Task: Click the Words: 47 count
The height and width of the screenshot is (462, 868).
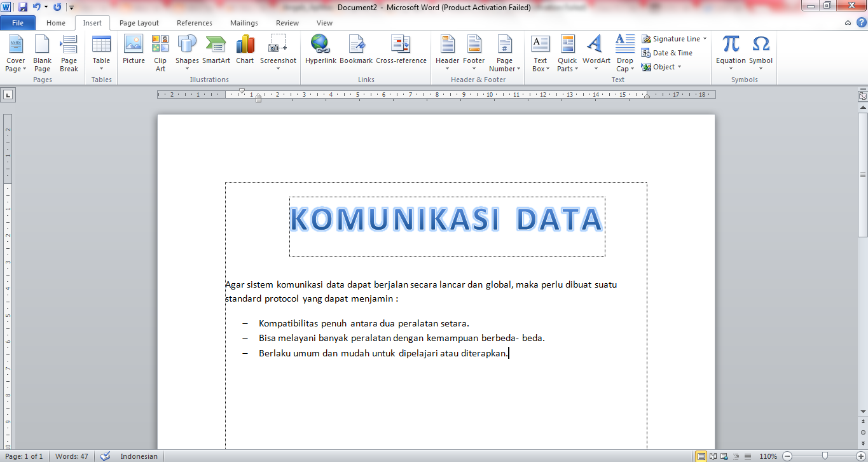Action: coord(72,456)
